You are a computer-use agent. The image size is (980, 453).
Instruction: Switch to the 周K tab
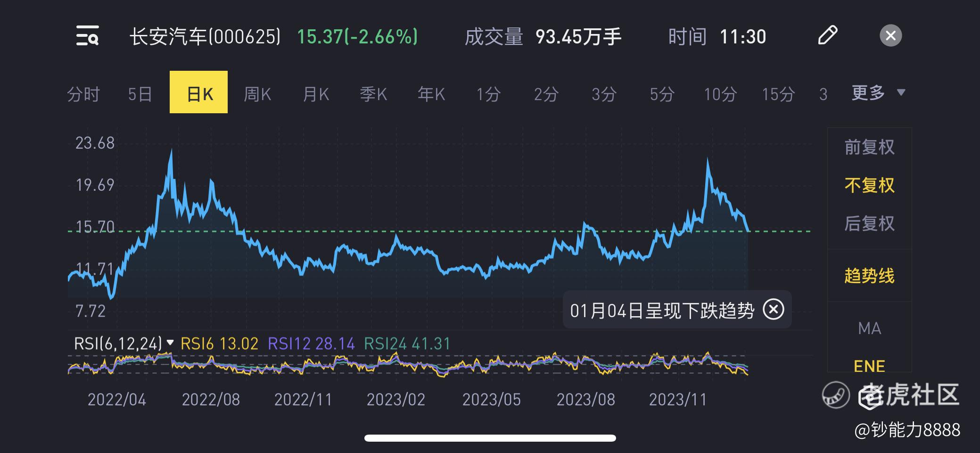point(257,94)
